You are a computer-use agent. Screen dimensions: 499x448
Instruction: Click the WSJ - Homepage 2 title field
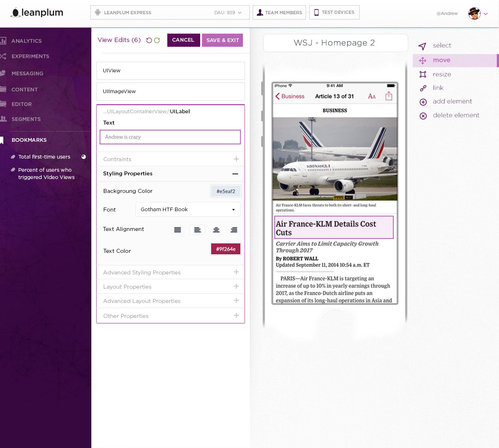335,43
